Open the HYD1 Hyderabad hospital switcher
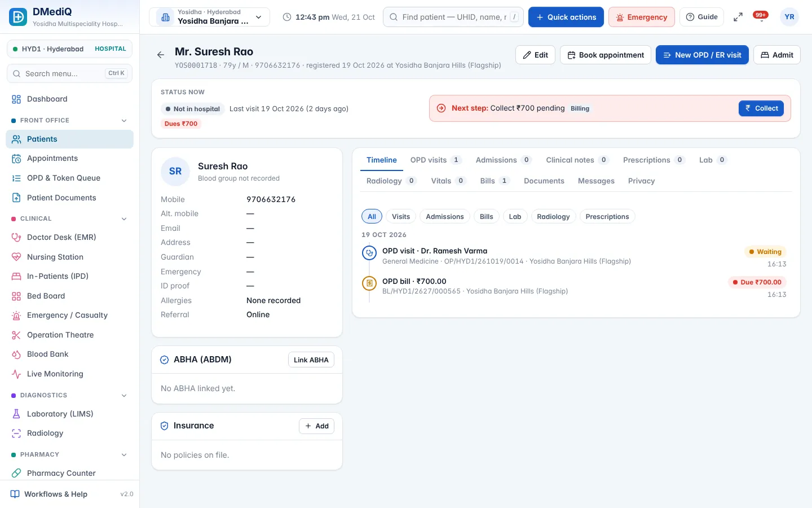812x508 pixels. 69,49
